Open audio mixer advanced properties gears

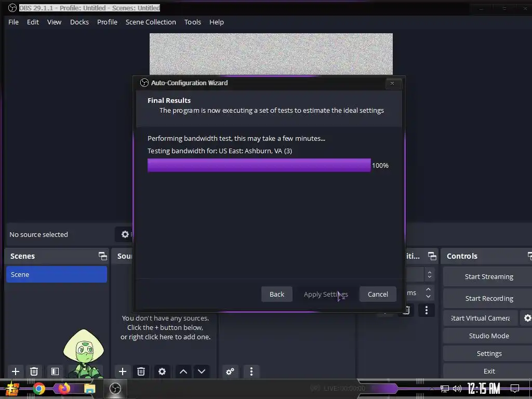click(230, 371)
